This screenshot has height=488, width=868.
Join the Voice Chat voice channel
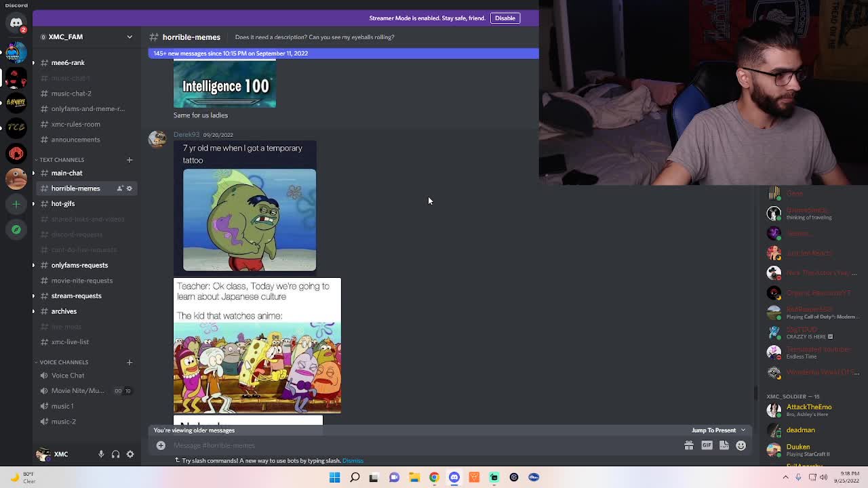click(x=87, y=375)
